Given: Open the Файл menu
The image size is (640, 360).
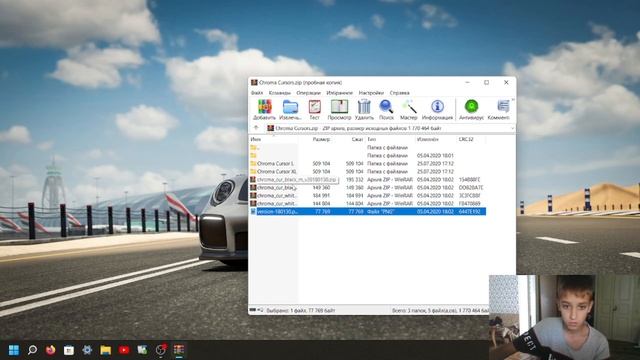Looking at the screenshot, I should (x=257, y=93).
